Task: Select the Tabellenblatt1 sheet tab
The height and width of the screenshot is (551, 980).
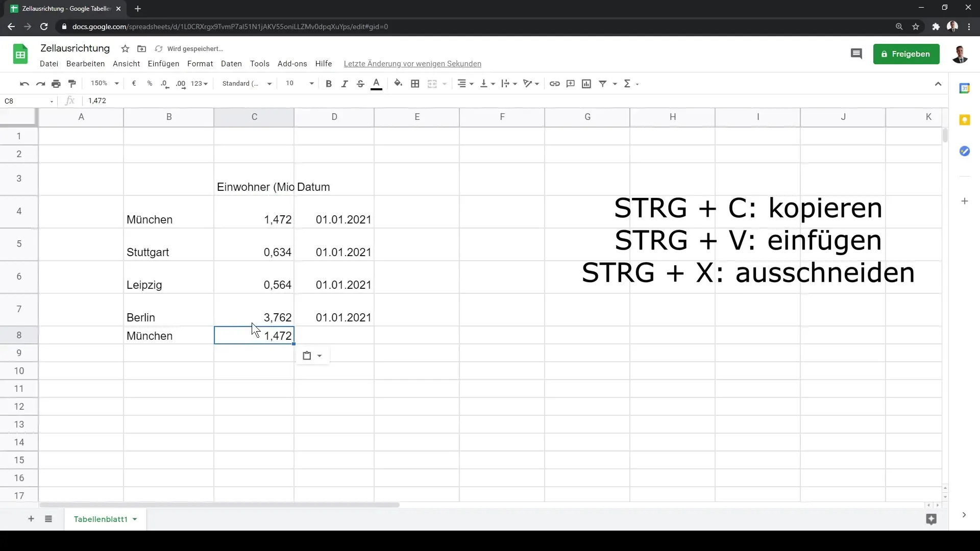Action: point(105,519)
